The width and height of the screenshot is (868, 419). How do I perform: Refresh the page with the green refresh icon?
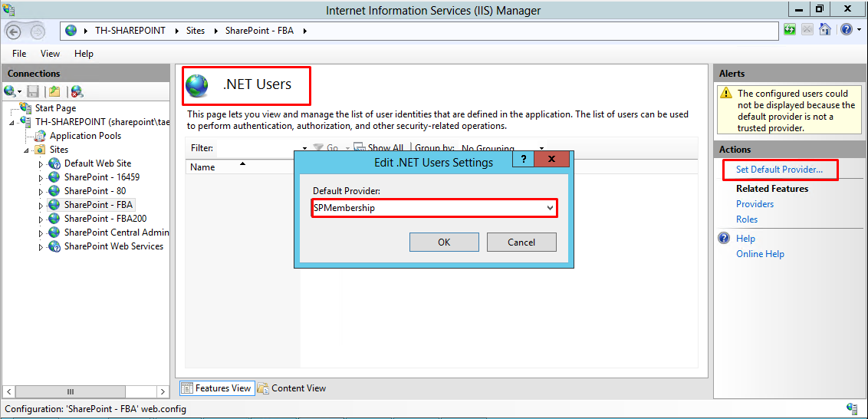[x=790, y=29]
